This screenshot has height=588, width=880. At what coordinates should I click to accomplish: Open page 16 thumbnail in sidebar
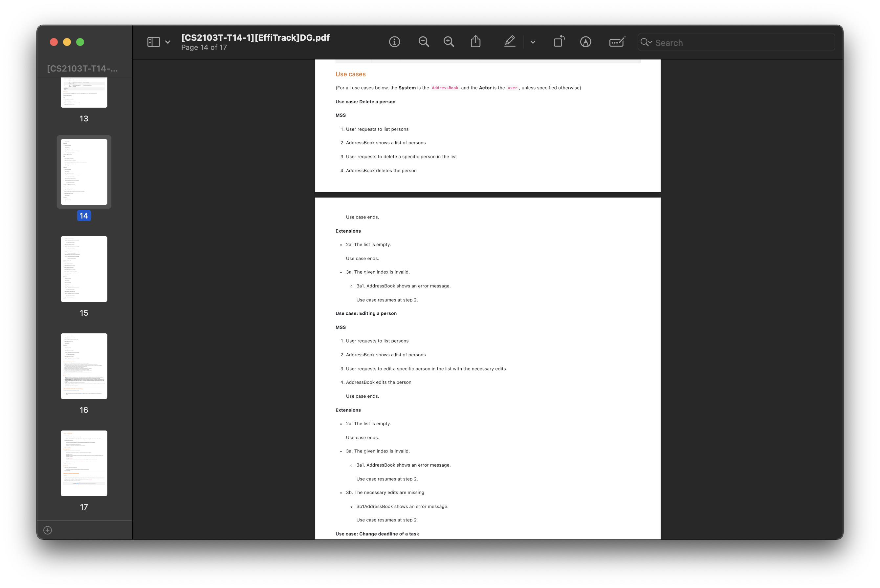tap(84, 366)
